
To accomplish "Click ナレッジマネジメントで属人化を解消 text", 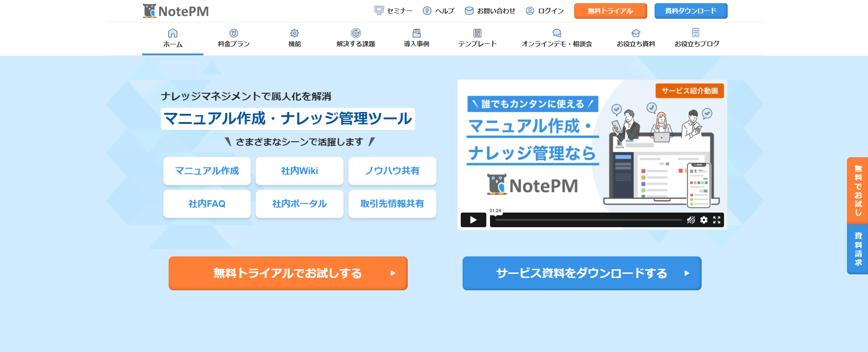I will 246,96.
